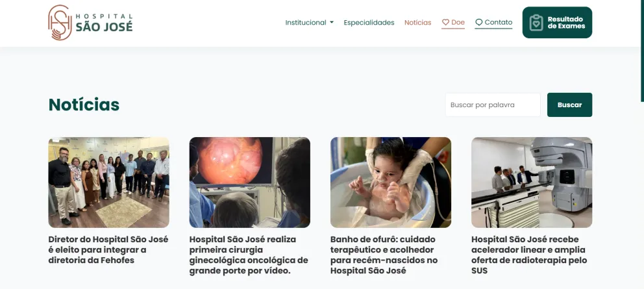Open the Banho de ofurô article headline
This screenshot has width=644, height=289.
click(x=384, y=255)
